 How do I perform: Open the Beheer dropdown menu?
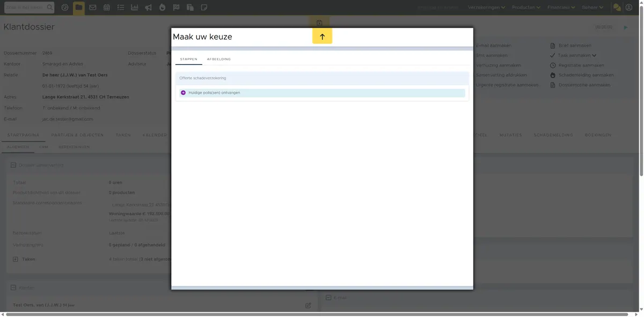593,8
